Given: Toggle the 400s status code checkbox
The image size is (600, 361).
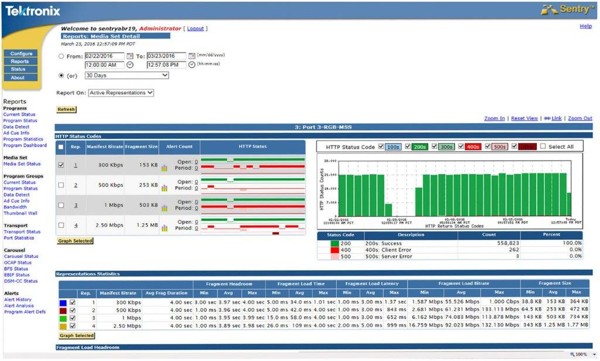Looking at the screenshot, I should point(461,146).
